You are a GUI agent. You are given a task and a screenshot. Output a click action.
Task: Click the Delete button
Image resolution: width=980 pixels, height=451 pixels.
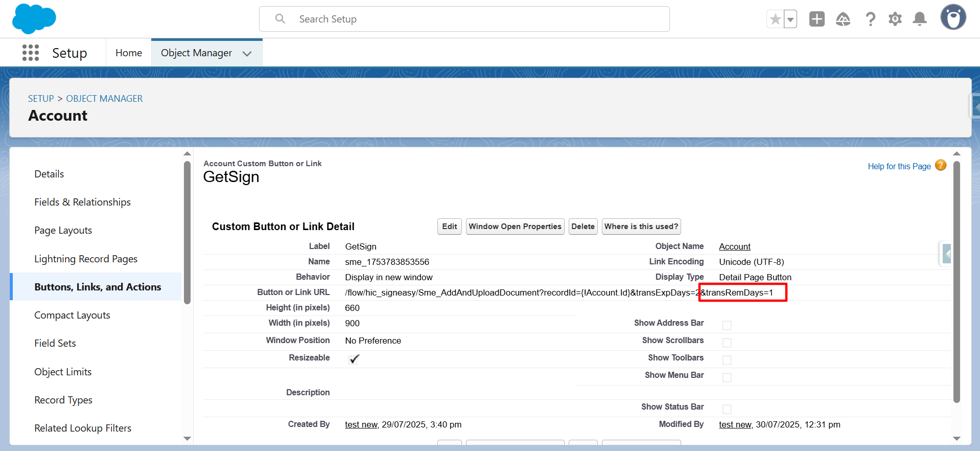tap(583, 227)
